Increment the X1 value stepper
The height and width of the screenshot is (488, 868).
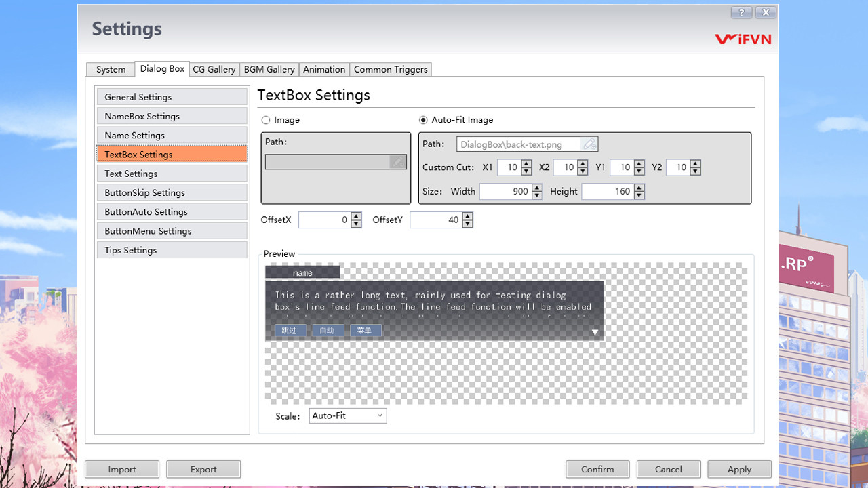[x=526, y=164]
